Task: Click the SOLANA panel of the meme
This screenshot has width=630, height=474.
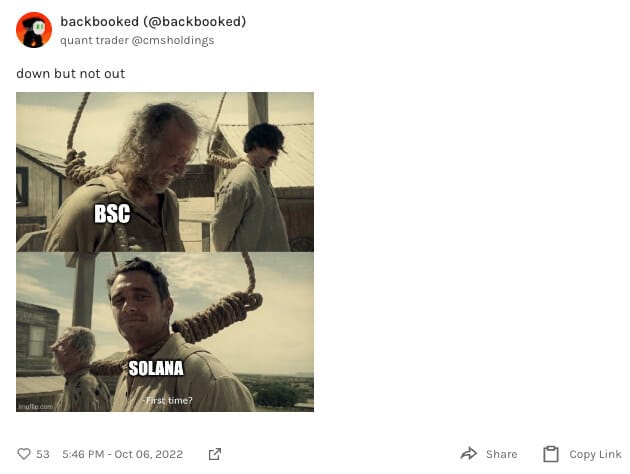Action: point(165,332)
